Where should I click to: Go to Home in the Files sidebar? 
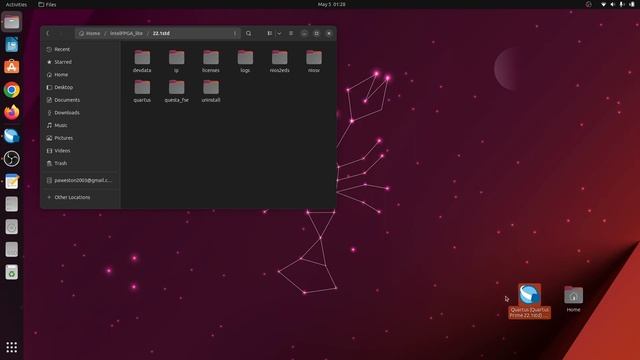[x=80, y=75]
